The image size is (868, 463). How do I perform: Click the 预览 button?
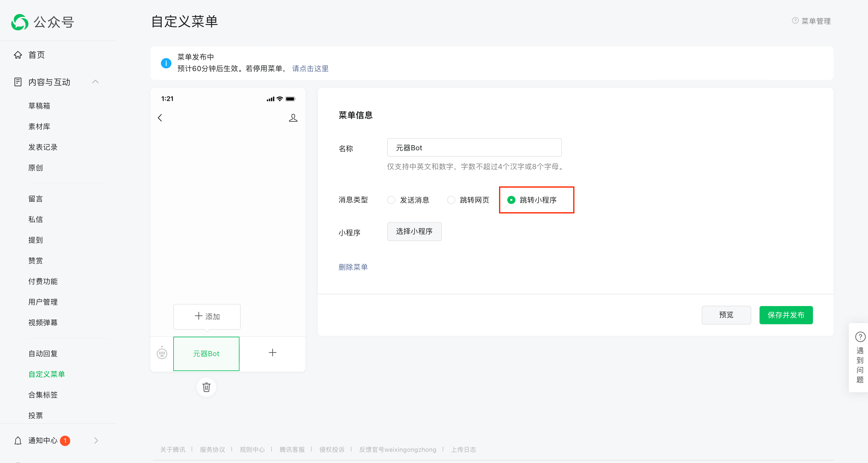coord(726,315)
